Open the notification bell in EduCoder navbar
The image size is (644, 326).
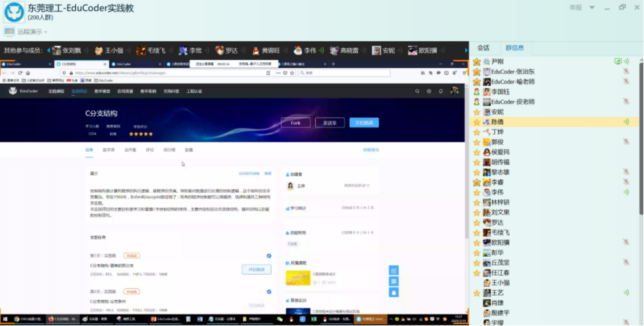coord(440,91)
